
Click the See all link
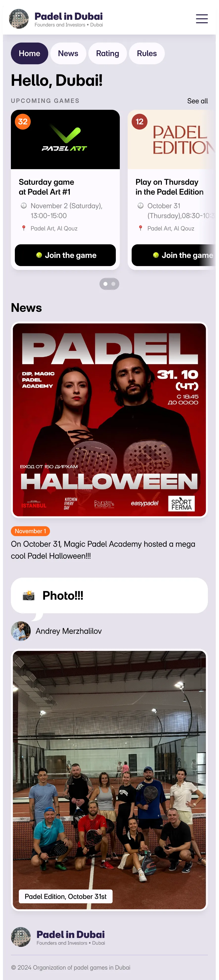point(197,101)
